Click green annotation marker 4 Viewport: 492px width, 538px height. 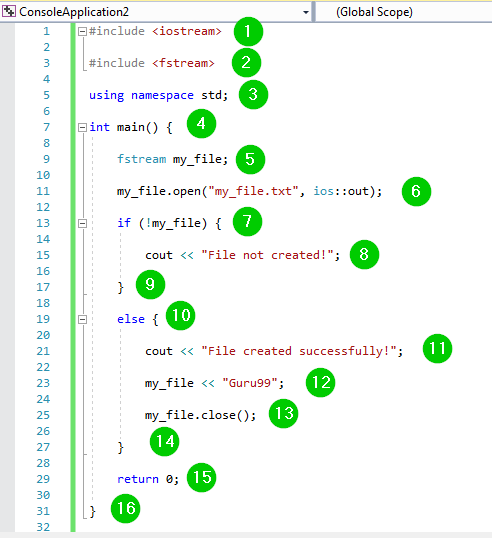click(201, 124)
